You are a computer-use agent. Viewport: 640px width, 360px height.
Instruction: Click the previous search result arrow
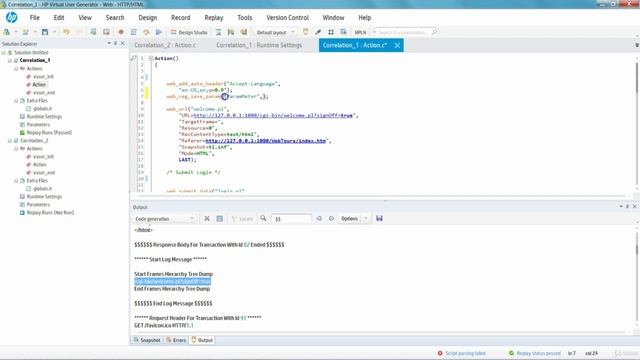click(319, 218)
